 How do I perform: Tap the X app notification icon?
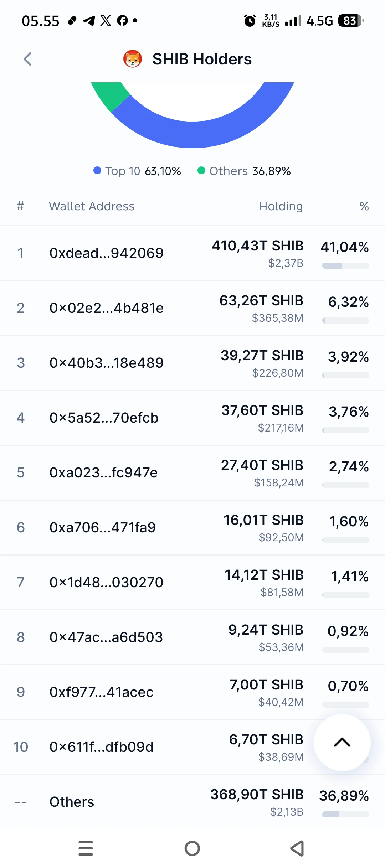(x=106, y=21)
